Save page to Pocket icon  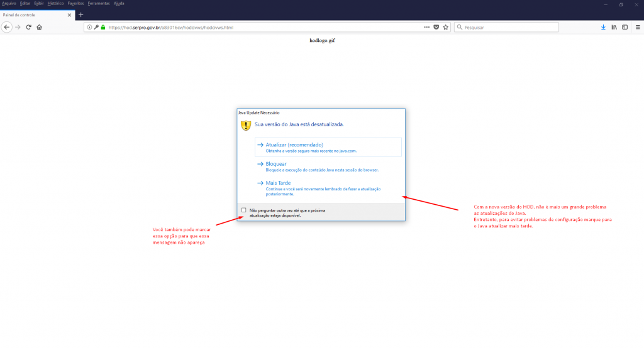(436, 27)
